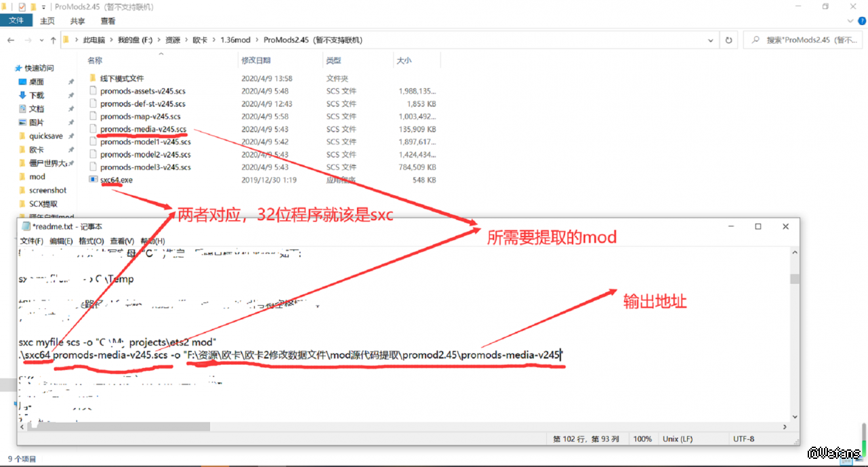Open 图片 in the navigation pane

[36, 122]
